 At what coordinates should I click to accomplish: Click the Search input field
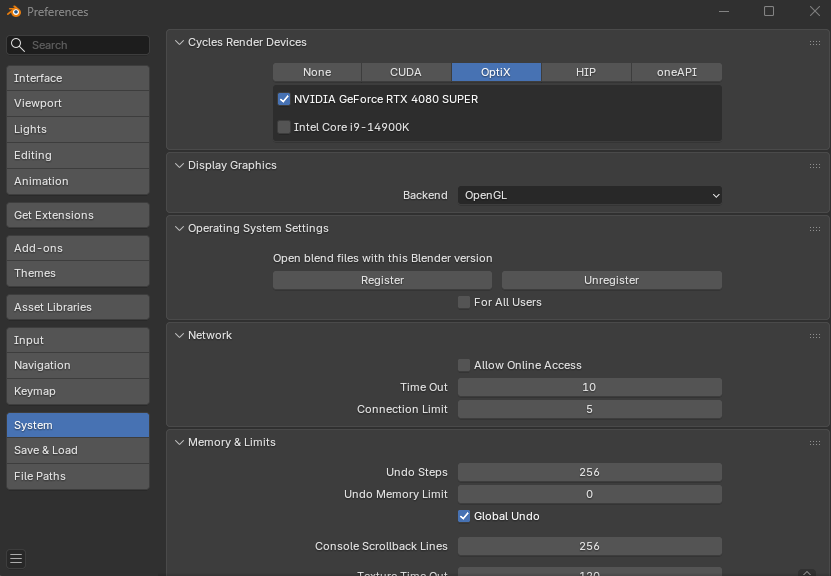(x=78, y=45)
